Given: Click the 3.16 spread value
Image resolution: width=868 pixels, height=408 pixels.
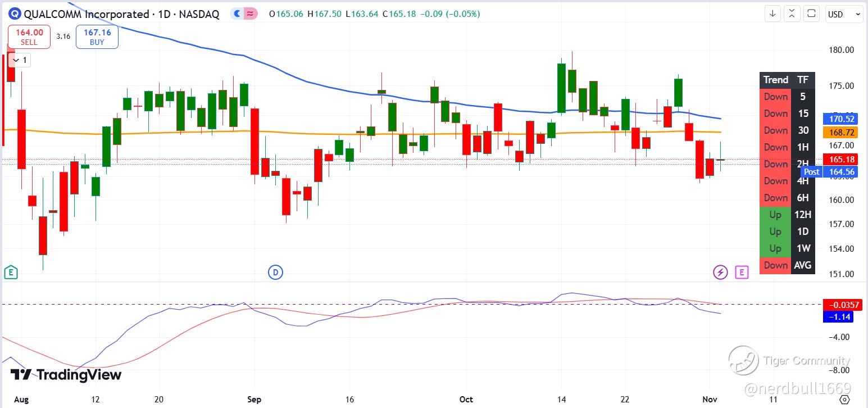Looking at the screenshot, I should tap(63, 37).
